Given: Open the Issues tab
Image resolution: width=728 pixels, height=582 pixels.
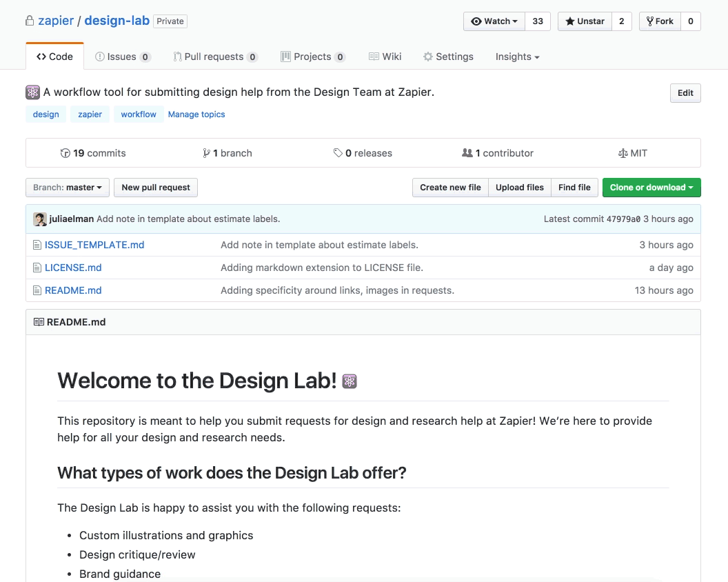Looking at the screenshot, I should [123, 57].
